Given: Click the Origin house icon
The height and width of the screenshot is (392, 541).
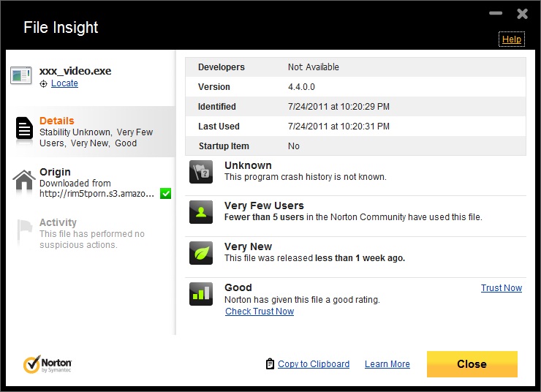Looking at the screenshot, I should [x=24, y=181].
